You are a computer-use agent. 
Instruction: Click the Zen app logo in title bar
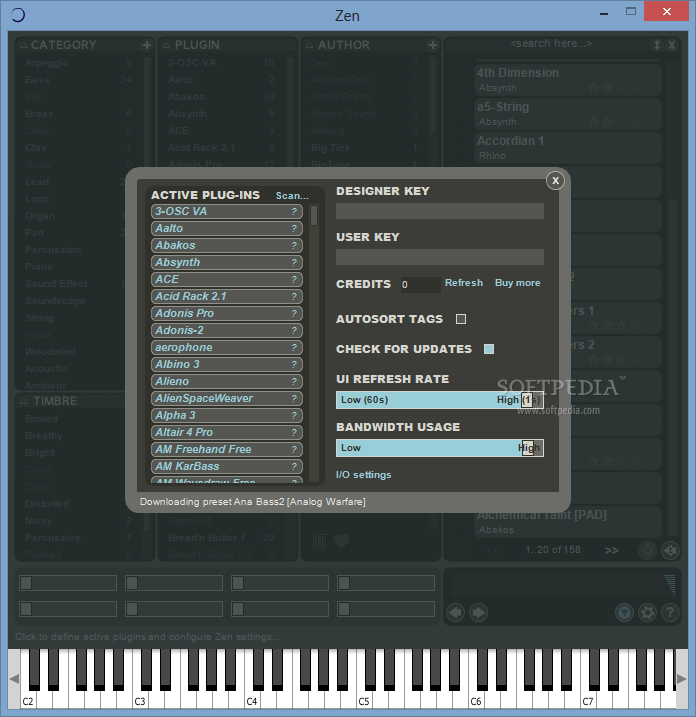pos(17,15)
